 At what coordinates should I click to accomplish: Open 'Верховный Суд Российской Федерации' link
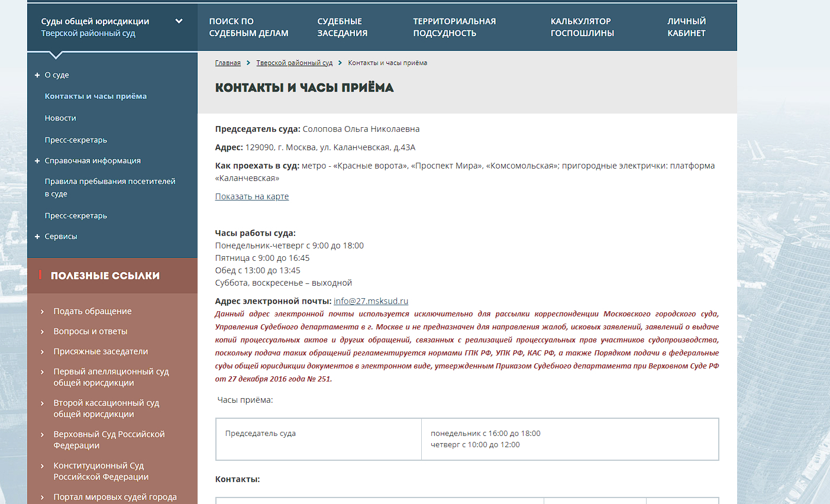pos(109,440)
